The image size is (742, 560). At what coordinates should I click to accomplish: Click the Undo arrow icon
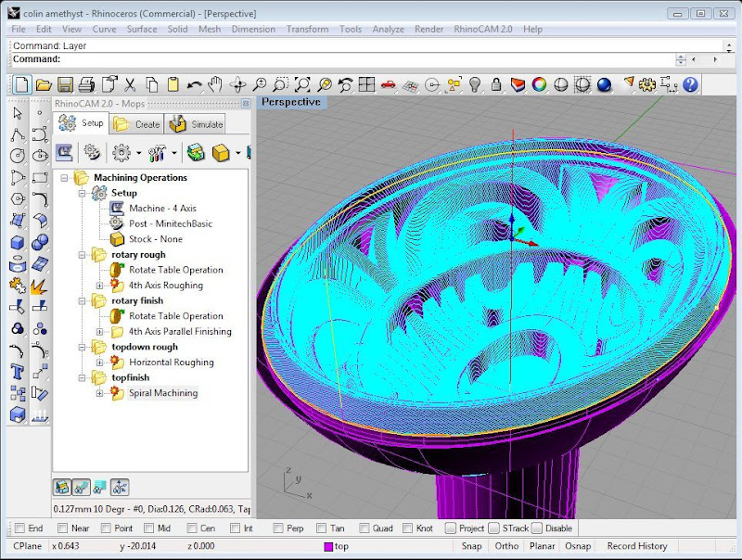[x=194, y=84]
